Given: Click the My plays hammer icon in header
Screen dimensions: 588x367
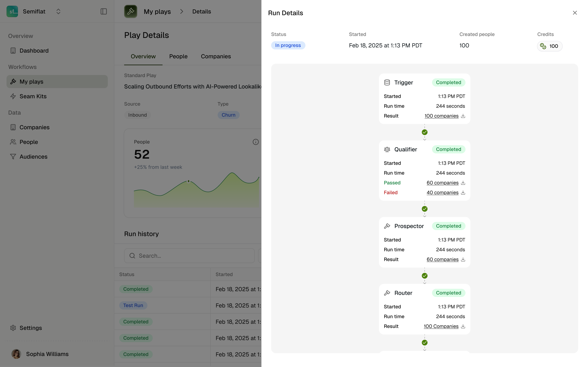Looking at the screenshot, I should click(x=130, y=11).
